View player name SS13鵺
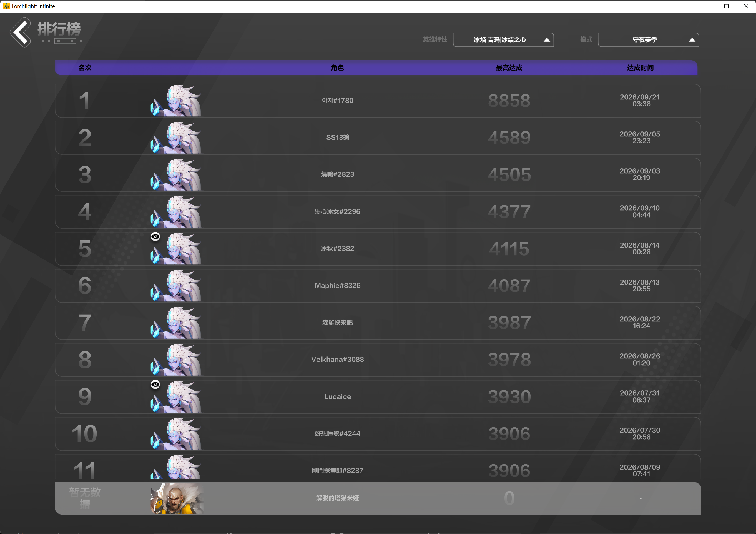Image resolution: width=756 pixels, height=534 pixels. 338,137
